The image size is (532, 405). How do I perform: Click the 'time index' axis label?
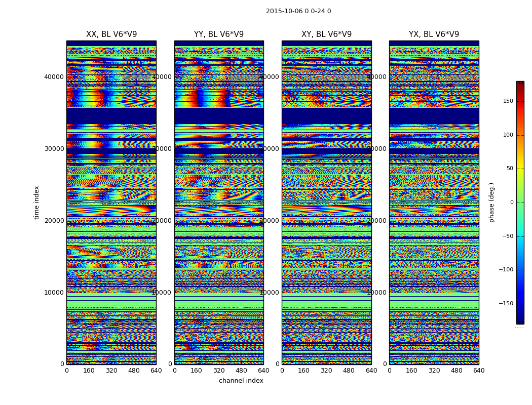36,202
